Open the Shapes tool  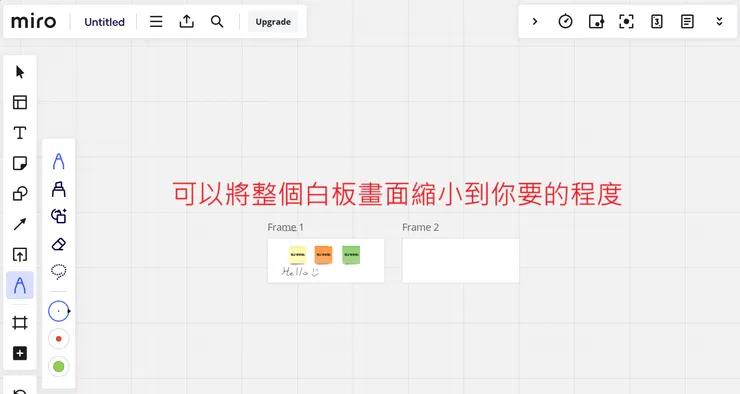20,193
